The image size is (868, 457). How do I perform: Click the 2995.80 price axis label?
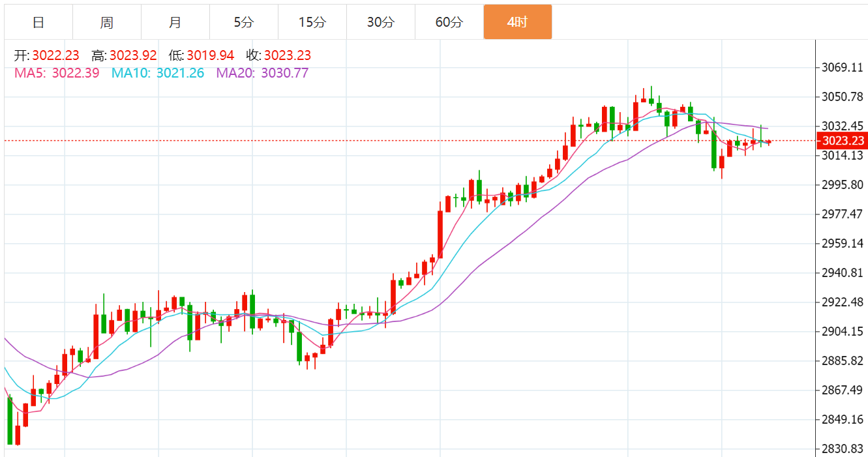(843, 184)
